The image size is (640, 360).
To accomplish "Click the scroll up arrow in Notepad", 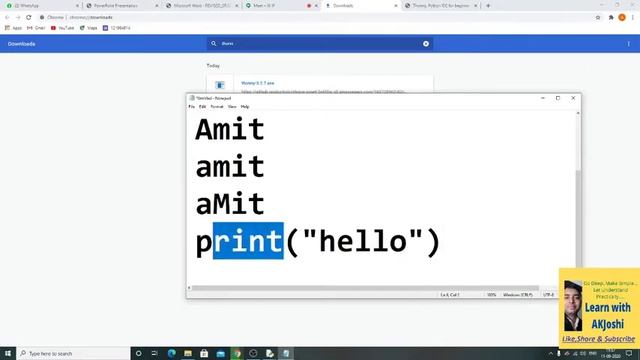I will coord(578,113).
